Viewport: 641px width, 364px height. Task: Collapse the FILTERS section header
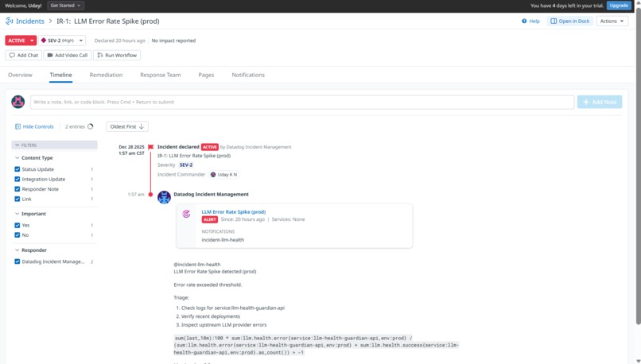pyautogui.click(x=54, y=145)
